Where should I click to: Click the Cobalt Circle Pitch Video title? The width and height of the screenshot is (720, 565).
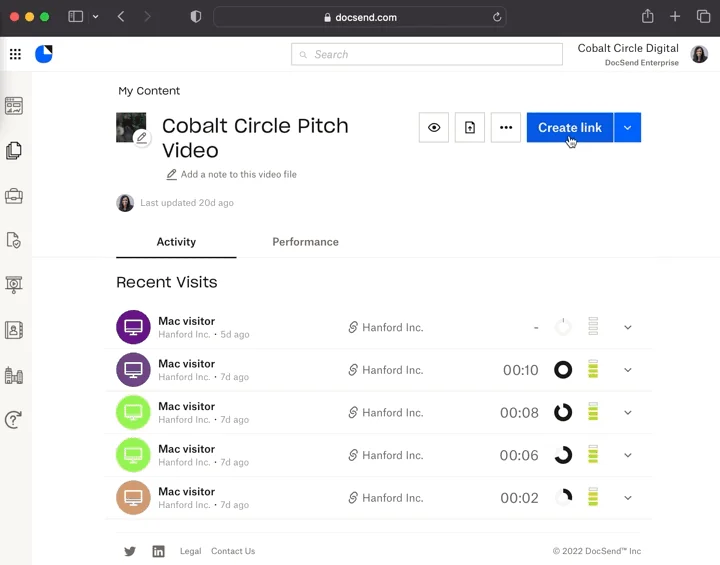click(255, 138)
